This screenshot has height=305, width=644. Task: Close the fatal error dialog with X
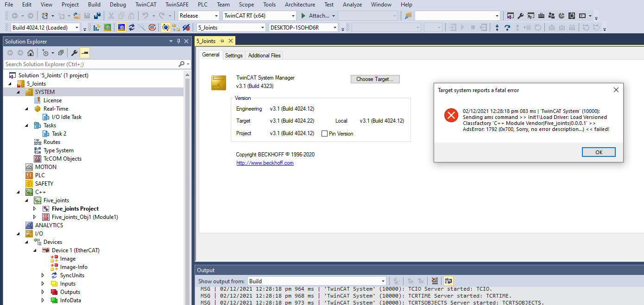pos(616,90)
